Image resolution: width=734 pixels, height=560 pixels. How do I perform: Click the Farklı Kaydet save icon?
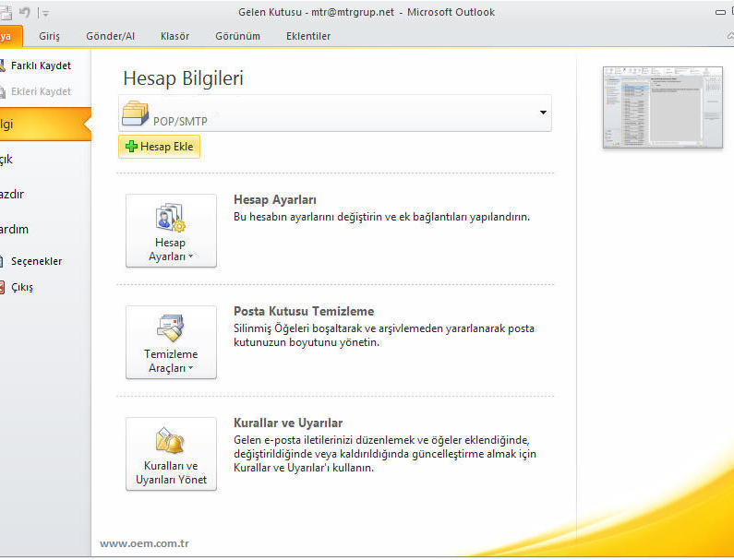coord(3,66)
